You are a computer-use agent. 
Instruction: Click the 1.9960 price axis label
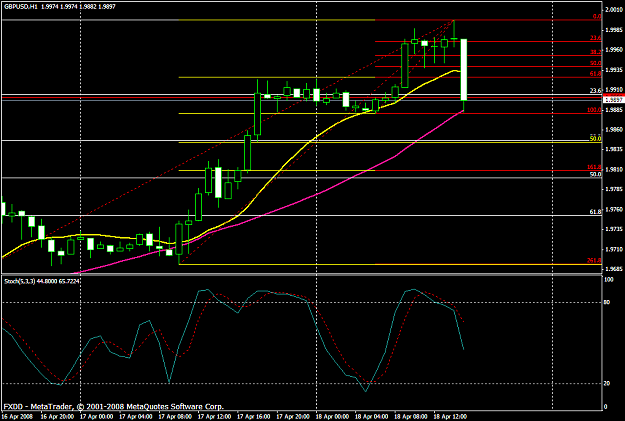click(x=614, y=50)
